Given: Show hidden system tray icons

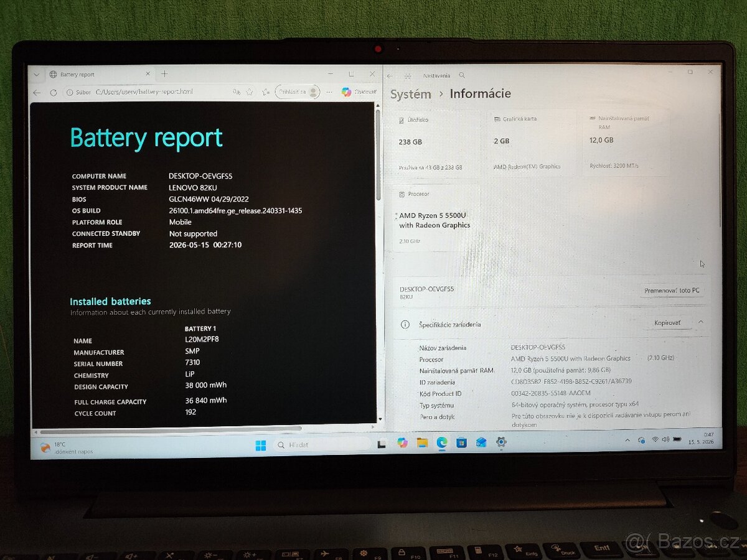Looking at the screenshot, I should click(627, 440).
